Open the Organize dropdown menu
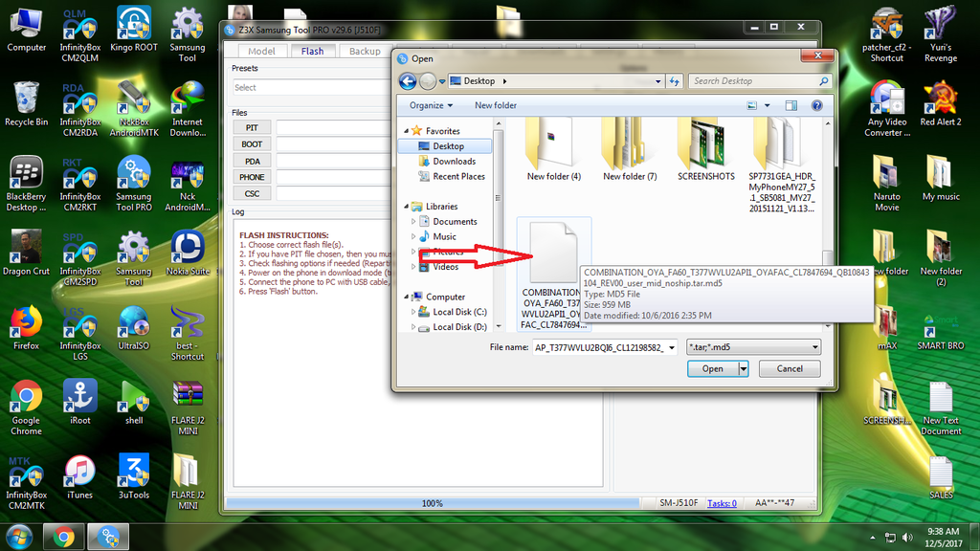The width and height of the screenshot is (980, 551). pyautogui.click(x=431, y=105)
